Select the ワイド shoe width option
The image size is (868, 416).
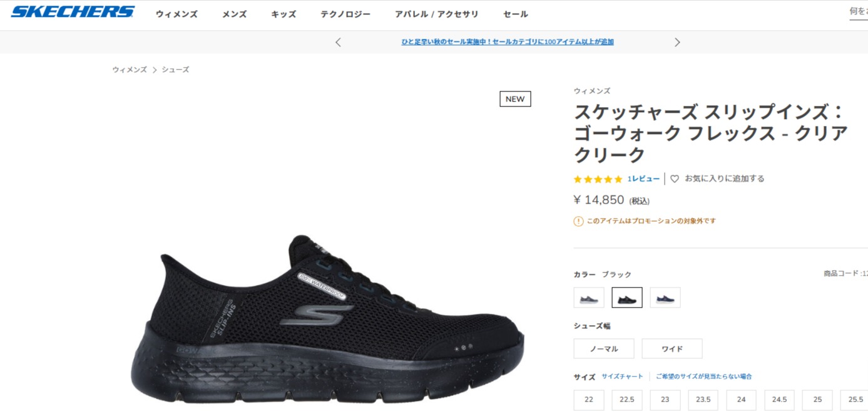[672, 349]
